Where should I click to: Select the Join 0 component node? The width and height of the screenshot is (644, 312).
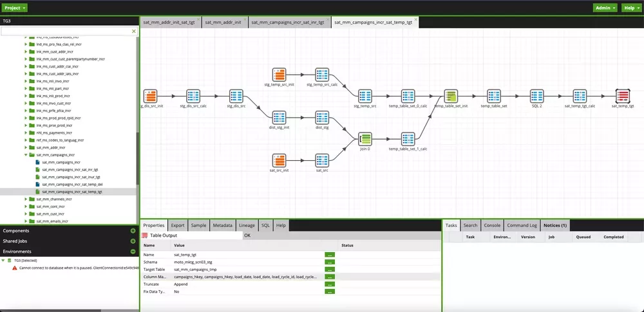pyautogui.click(x=365, y=139)
